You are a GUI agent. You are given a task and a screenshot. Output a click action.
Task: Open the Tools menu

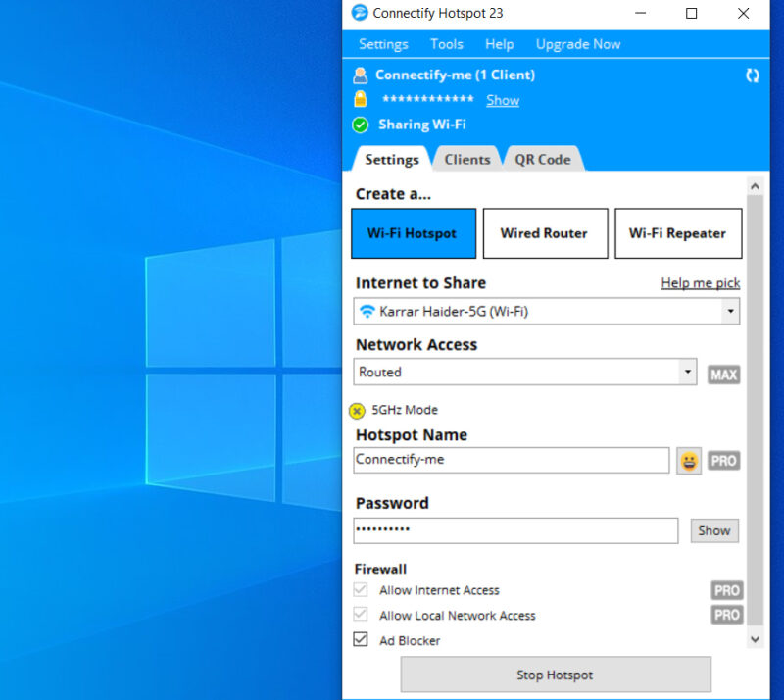click(x=446, y=44)
